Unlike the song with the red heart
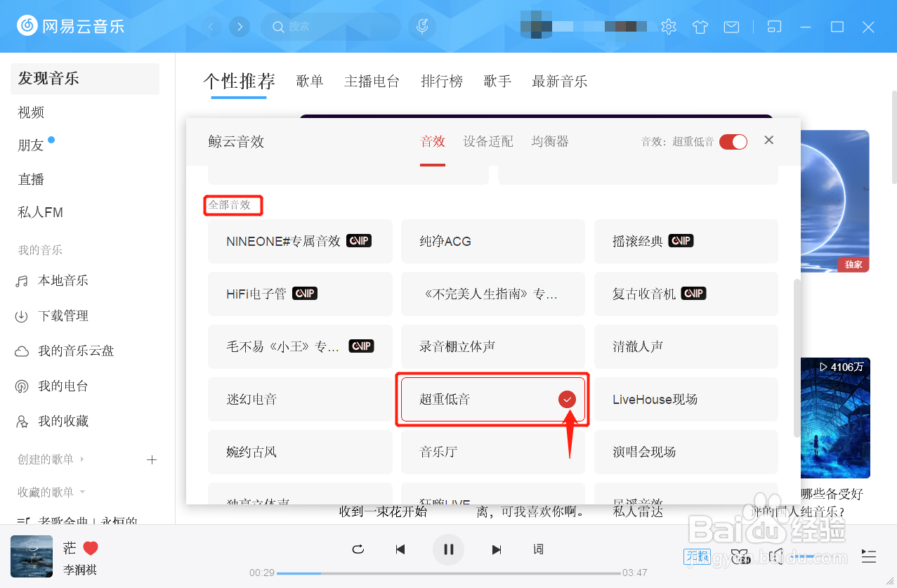Viewport: 897px width, 588px height. tap(91, 548)
